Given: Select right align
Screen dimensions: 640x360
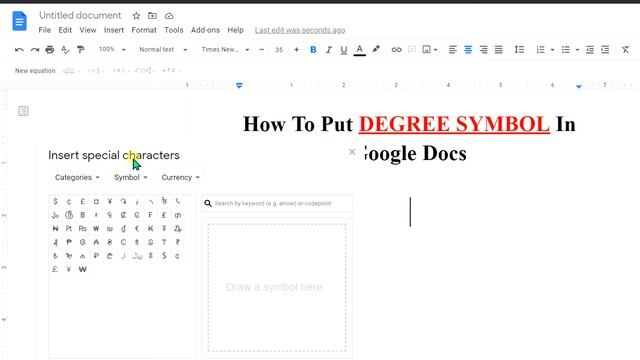Looking at the screenshot, I should tap(484, 50).
